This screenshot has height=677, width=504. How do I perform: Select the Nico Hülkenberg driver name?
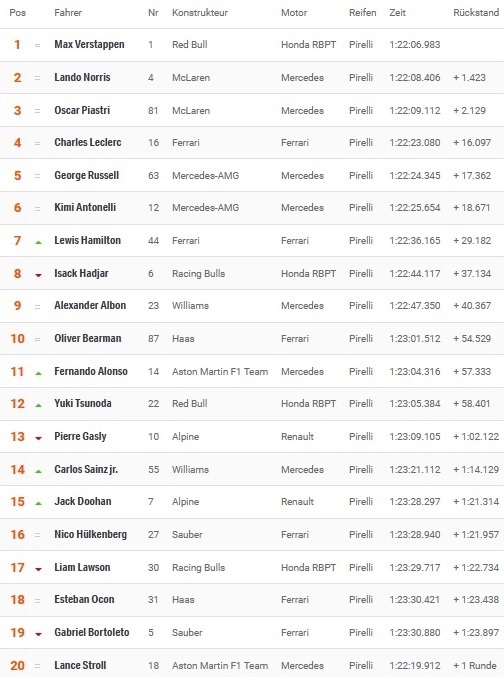pyautogui.click(x=91, y=534)
